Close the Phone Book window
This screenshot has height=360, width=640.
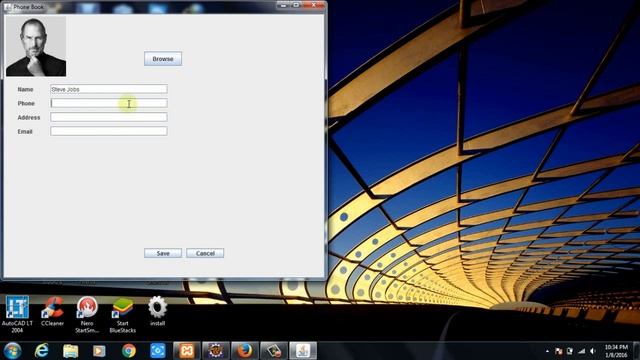[314, 5]
